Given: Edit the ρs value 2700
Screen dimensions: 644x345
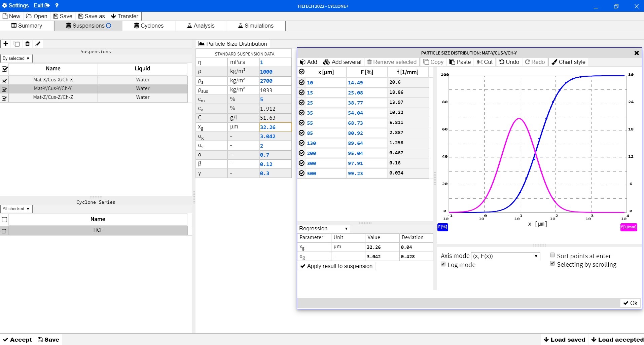Looking at the screenshot, I should pos(275,81).
